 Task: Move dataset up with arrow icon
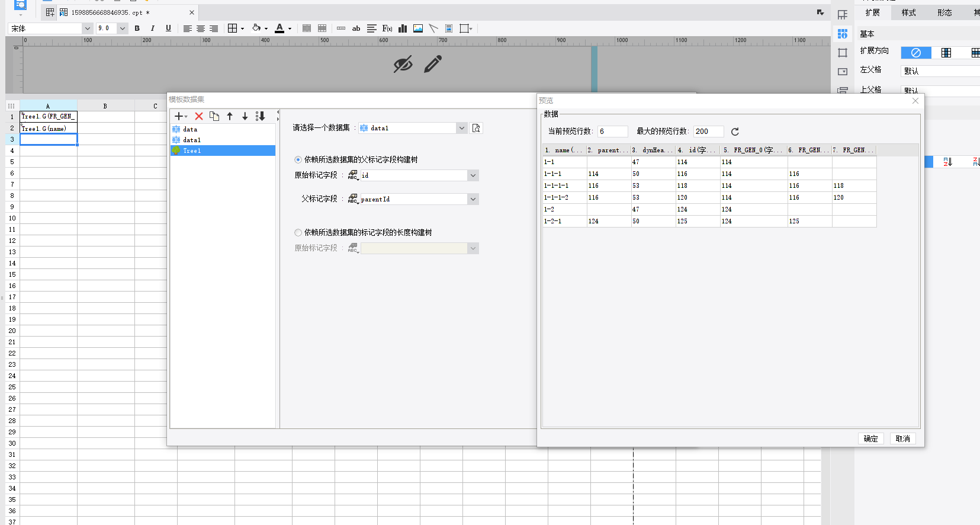tap(230, 116)
